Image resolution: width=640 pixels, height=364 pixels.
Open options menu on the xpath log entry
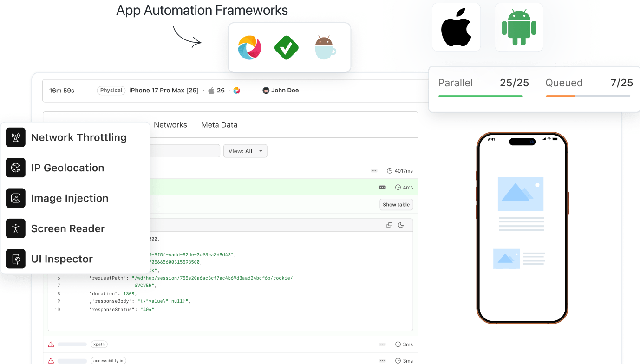pyautogui.click(x=382, y=344)
